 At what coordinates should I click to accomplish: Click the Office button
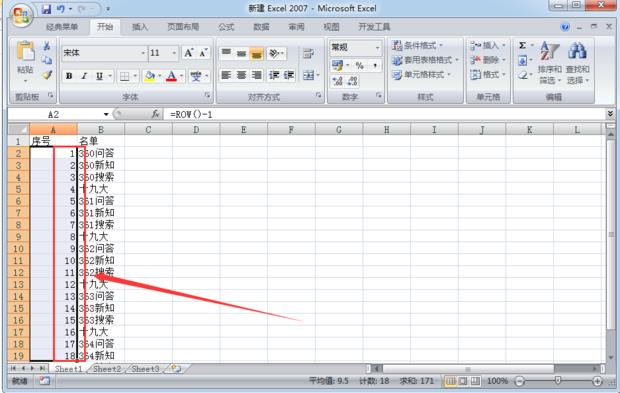pos(21,15)
